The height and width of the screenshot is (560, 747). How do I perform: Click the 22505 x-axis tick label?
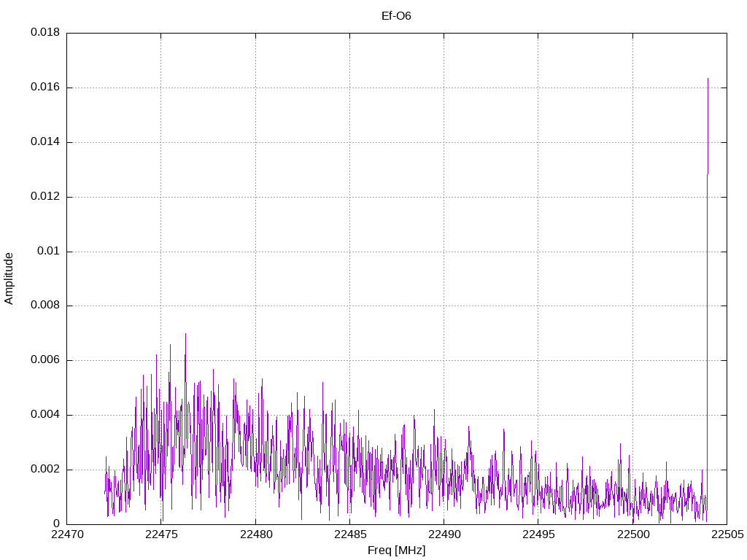(x=727, y=534)
